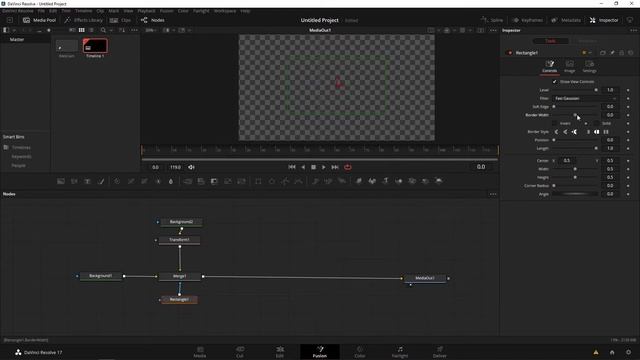Image resolution: width=640 pixels, height=360 pixels.
Task: Toggle audio mute speaker icon
Action: pyautogui.click(x=191, y=167)
